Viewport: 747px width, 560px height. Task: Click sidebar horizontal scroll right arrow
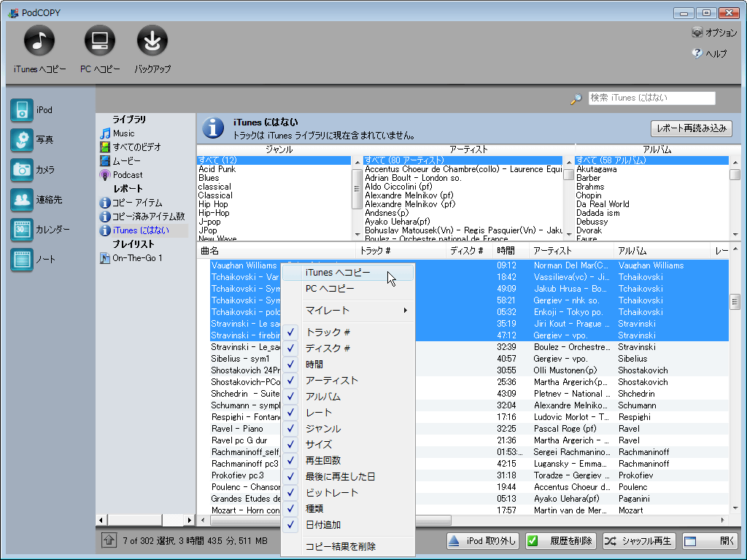(190, 520)
